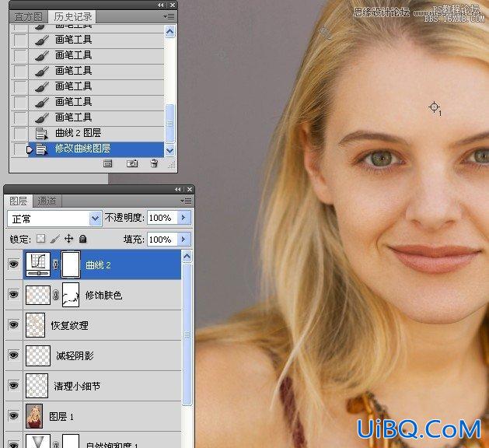Select the 图层 1 layer name
Image resolution: width=489 pixels, height=448 pixels.
point(61,416)
